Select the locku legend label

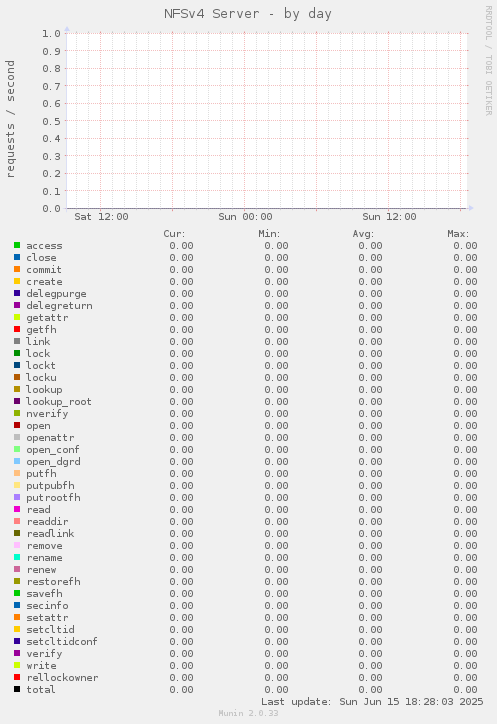point(41,378)
